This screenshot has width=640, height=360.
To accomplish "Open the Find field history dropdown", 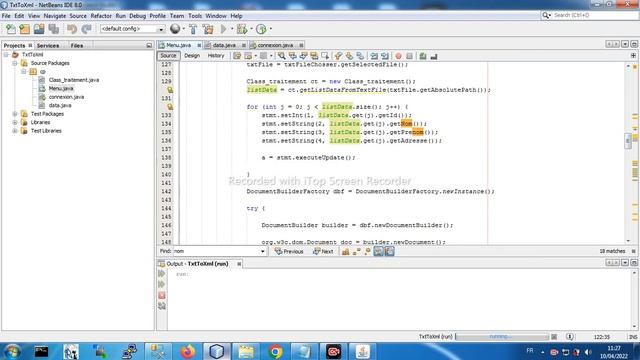I will point(262,251).
